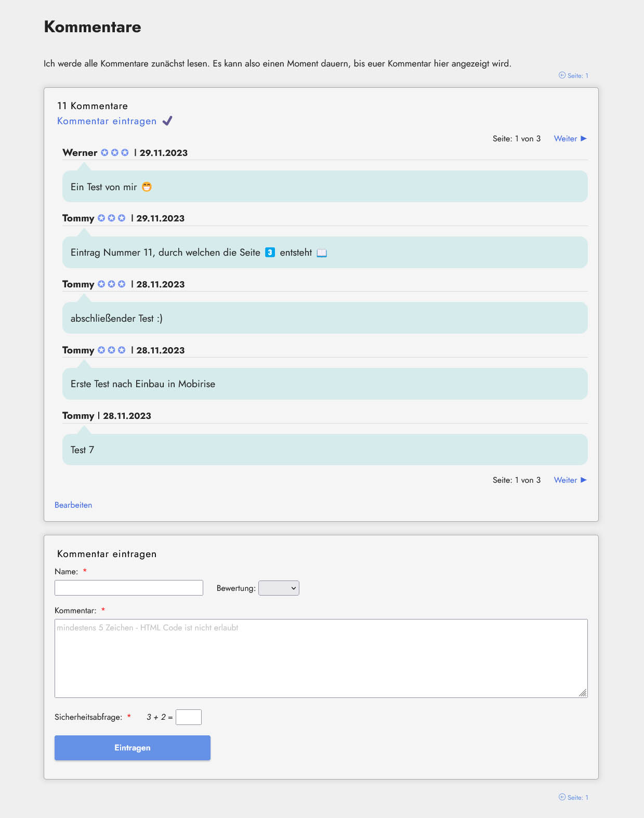This screenshot has width=644, height=818.
Task: Click the blue number 3 emoji icon
Action: (x=270, y=253)
